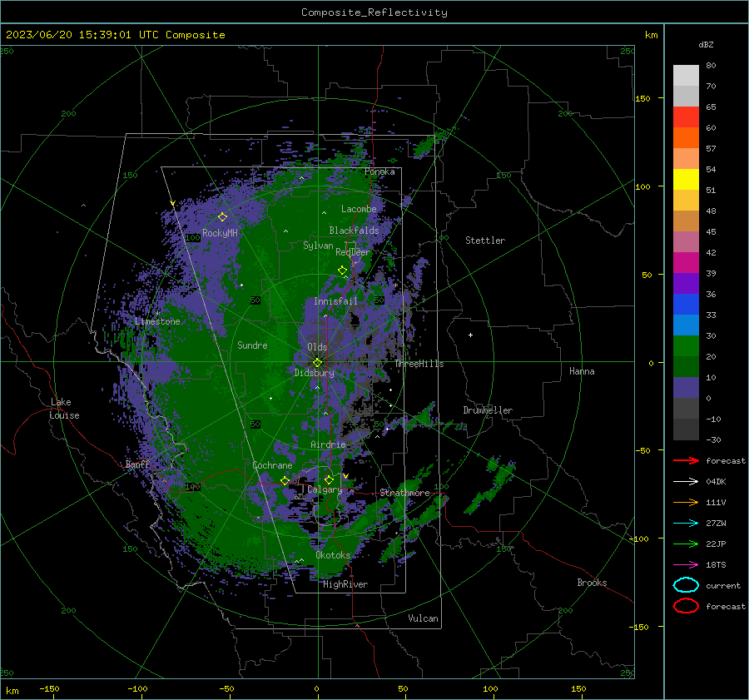Click the Hanna label
This screenshot has height=700, width=749.
click(582, 371)
